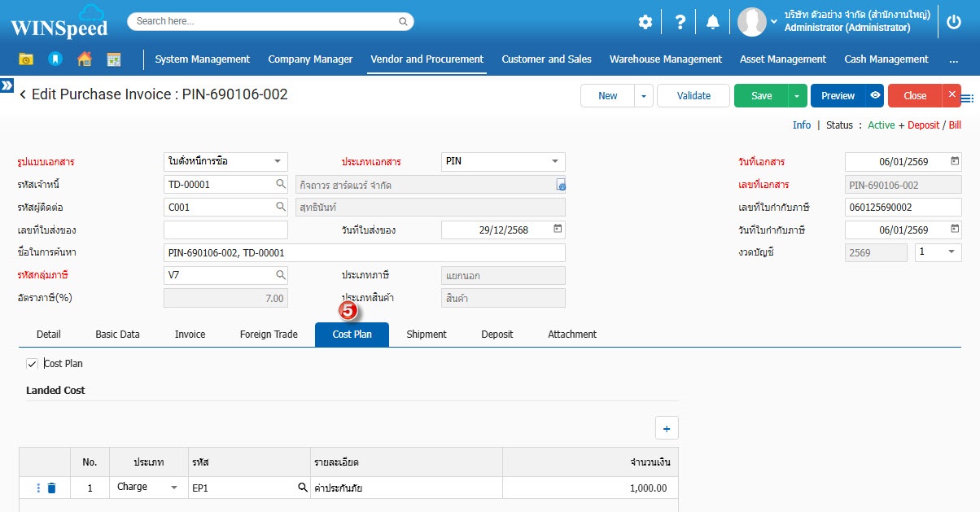Click the bookmark icon in toolbar
Image resolution: width=980 pixels, height=512 pixels.
coord(55,59)
